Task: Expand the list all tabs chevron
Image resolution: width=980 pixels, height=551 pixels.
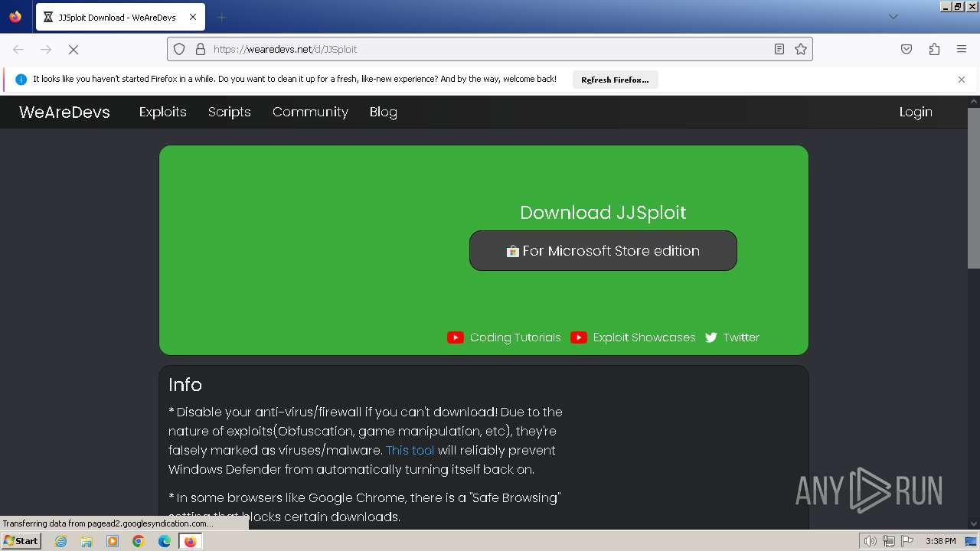Action: [893, 17]
